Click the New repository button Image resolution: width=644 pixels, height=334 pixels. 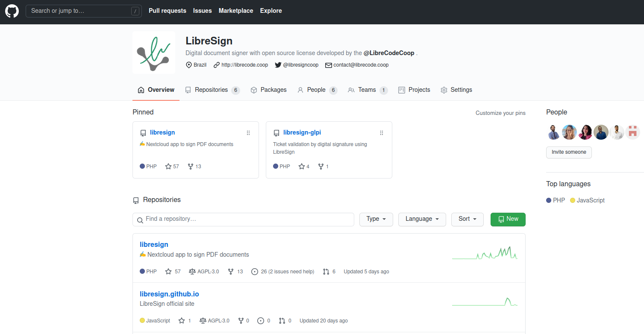click(508, 219)
